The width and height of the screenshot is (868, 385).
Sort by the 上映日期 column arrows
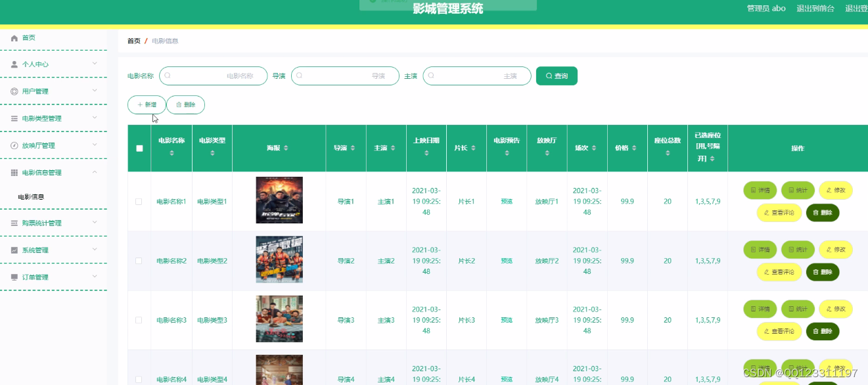pyautogui.click(x=426, y=153)
